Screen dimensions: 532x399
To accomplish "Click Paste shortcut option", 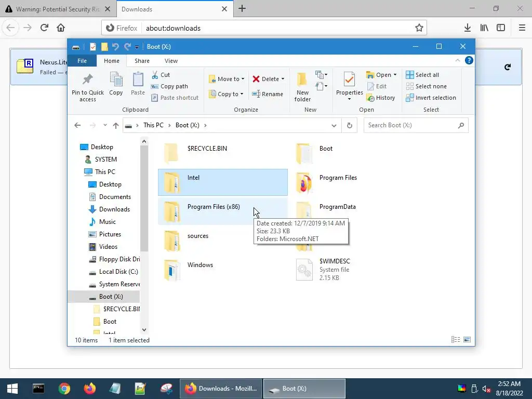I will click(x=175, y=98).
